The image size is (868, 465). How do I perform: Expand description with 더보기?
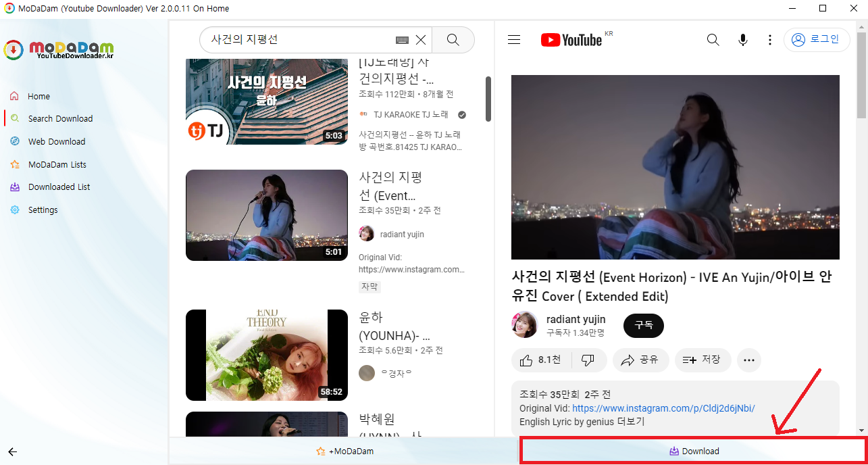[632, 422]
